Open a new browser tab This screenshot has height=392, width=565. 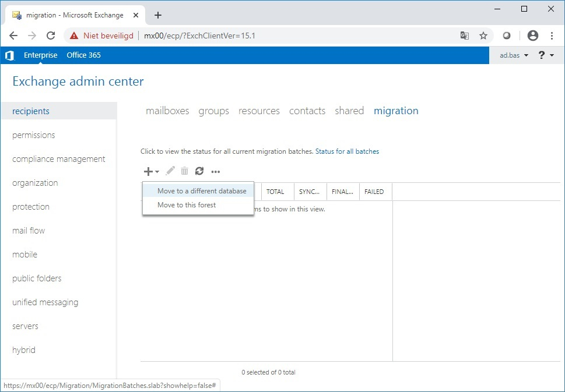coord(158,15)
